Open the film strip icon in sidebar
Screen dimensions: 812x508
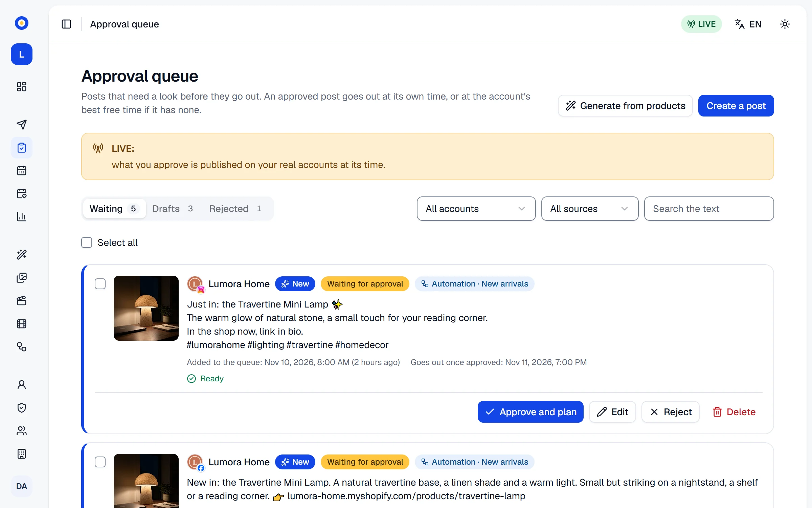(22, 324)
